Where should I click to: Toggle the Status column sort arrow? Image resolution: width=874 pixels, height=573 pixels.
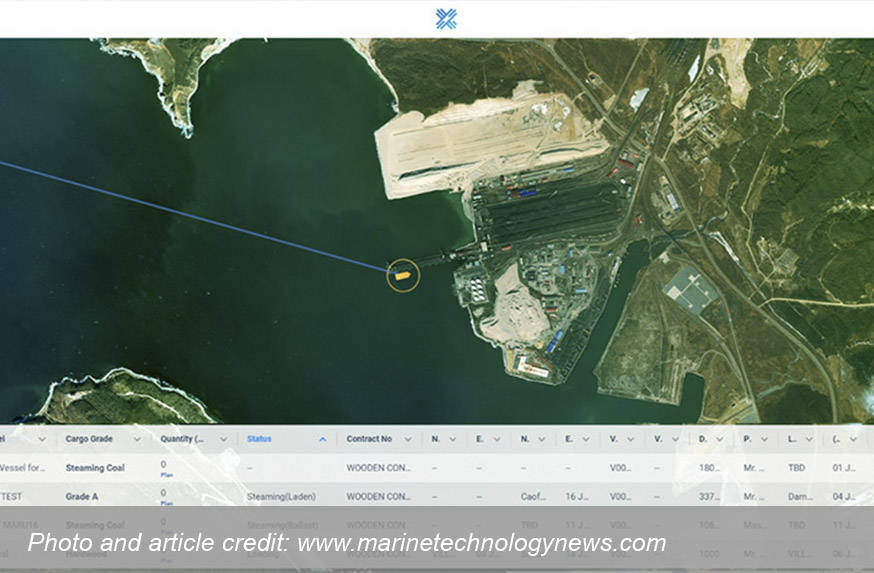click(322, 439)
